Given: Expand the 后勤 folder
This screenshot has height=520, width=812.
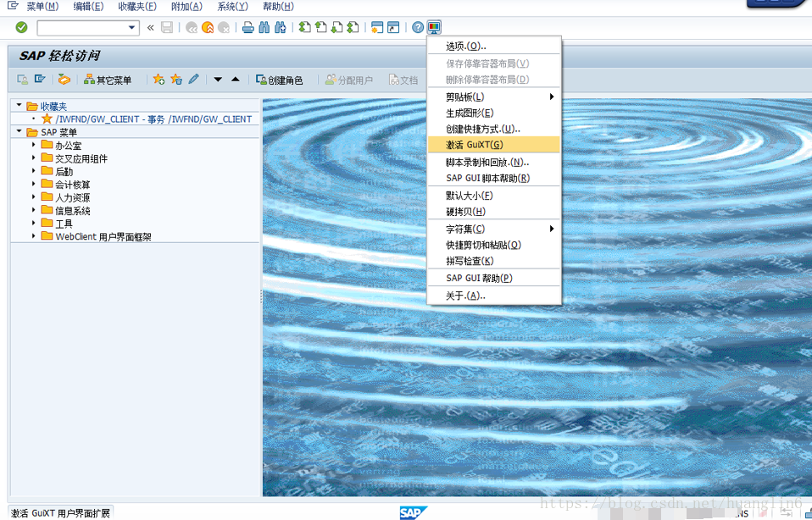Looking at the screenshot, I should click(x=34, y=171).
